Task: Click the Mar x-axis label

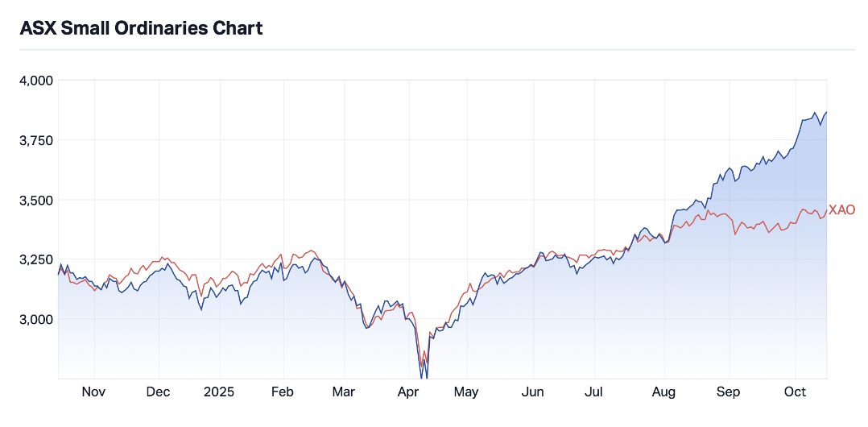Action: point(344,392)
